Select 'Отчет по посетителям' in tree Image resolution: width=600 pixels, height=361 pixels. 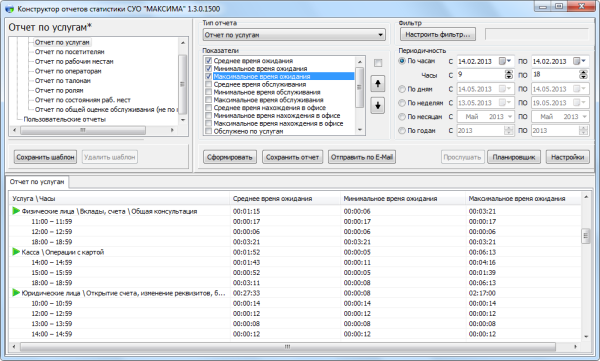pos(70,52)
